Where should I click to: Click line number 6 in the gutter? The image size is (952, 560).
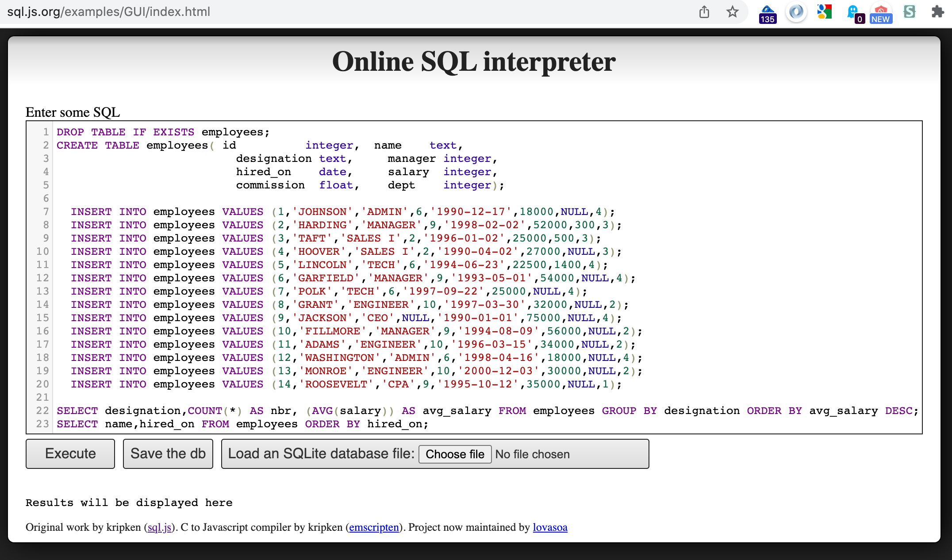coord(46,199)
